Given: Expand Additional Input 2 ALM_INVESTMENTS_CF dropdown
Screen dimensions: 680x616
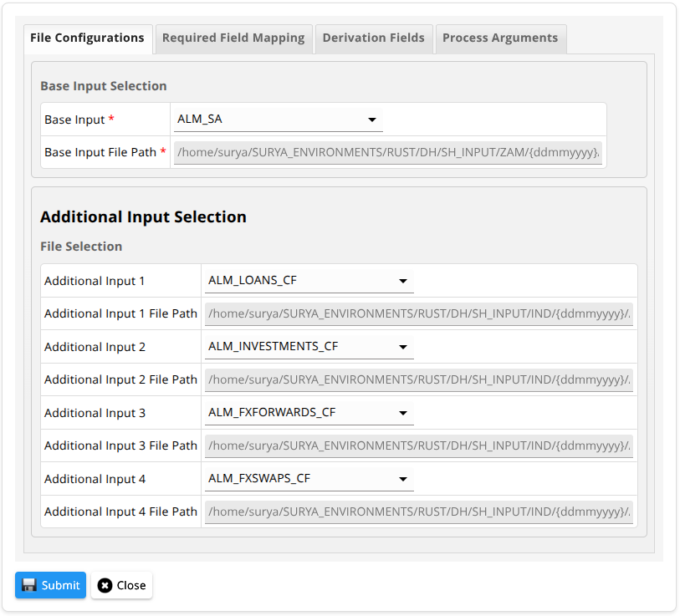Looking at the screenshot, I should [309, 347].
